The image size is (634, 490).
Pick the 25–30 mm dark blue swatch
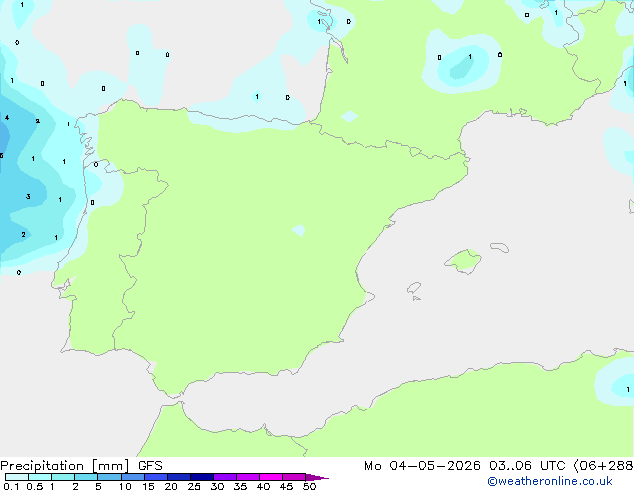(202, 477)
